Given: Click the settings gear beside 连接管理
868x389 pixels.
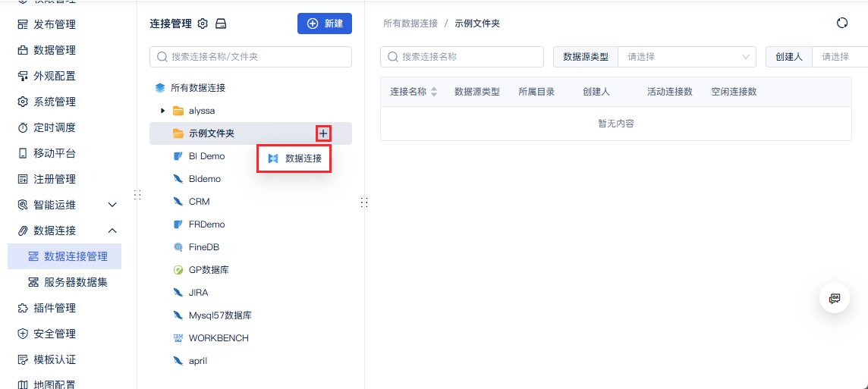Looking at the screenshot, I should [203, 24].
